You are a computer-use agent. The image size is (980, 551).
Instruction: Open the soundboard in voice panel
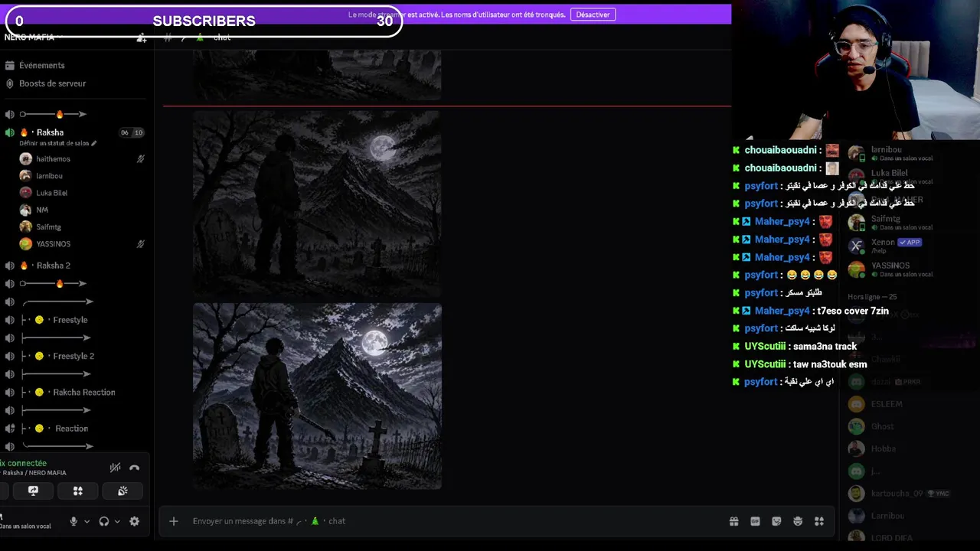pos(122,491)
